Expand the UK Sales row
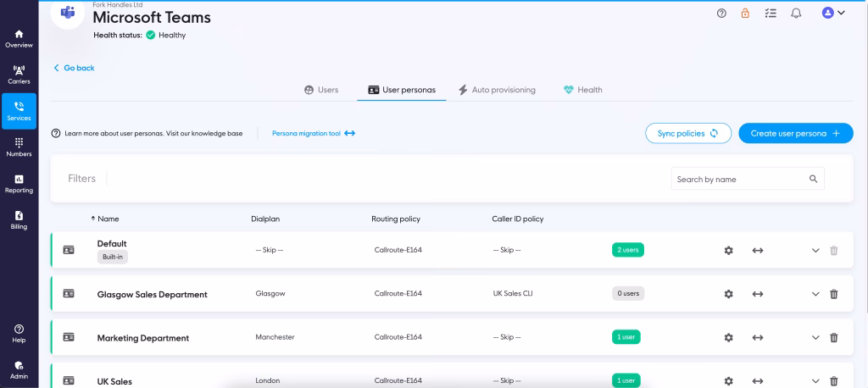 [x=815, y=381]
